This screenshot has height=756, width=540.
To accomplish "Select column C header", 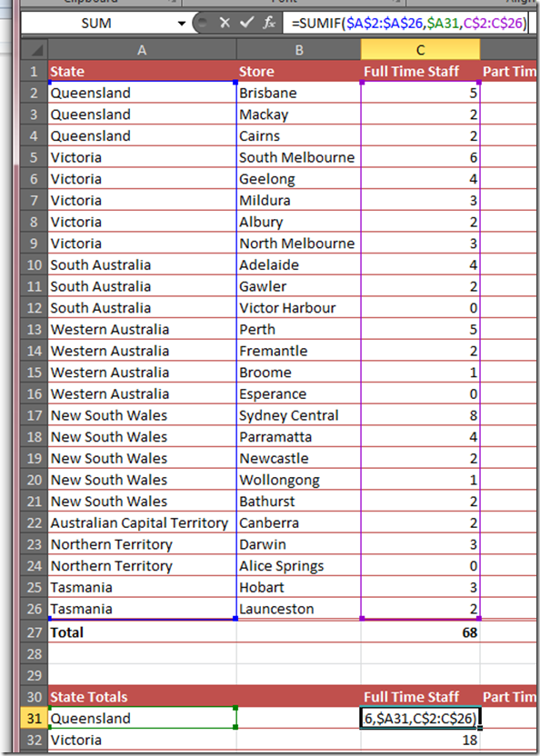I will coord(420,50).
